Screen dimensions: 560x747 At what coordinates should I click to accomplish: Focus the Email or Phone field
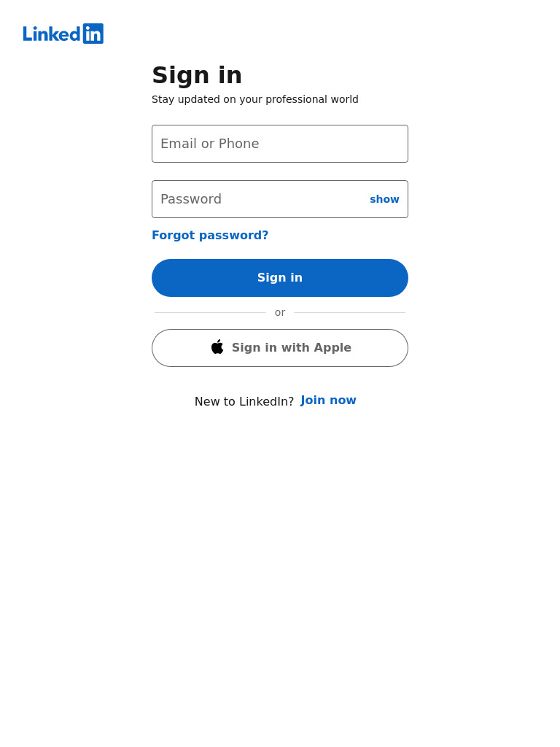coord(280,144)
